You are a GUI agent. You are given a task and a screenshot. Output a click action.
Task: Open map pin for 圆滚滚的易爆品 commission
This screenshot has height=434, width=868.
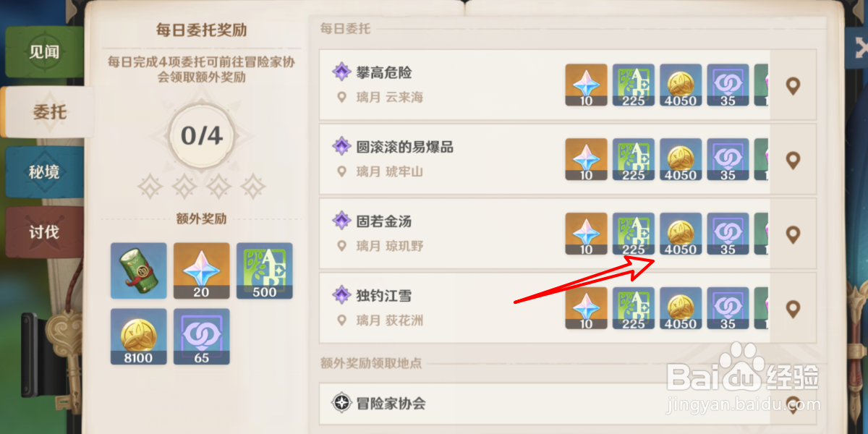click(793, 161)
